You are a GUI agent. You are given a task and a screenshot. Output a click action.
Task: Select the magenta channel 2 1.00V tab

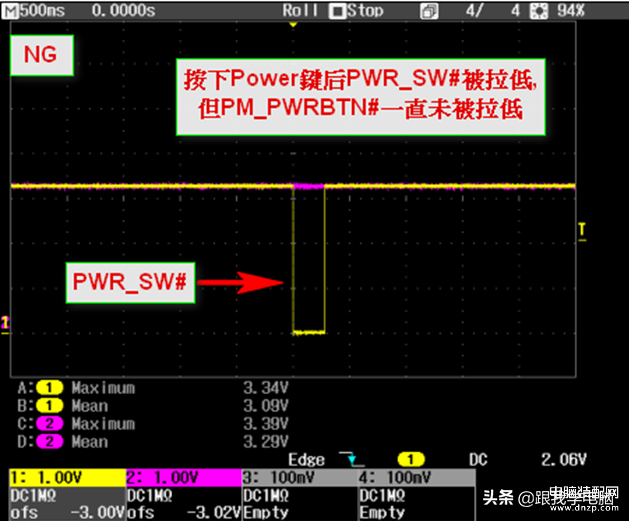184,478
